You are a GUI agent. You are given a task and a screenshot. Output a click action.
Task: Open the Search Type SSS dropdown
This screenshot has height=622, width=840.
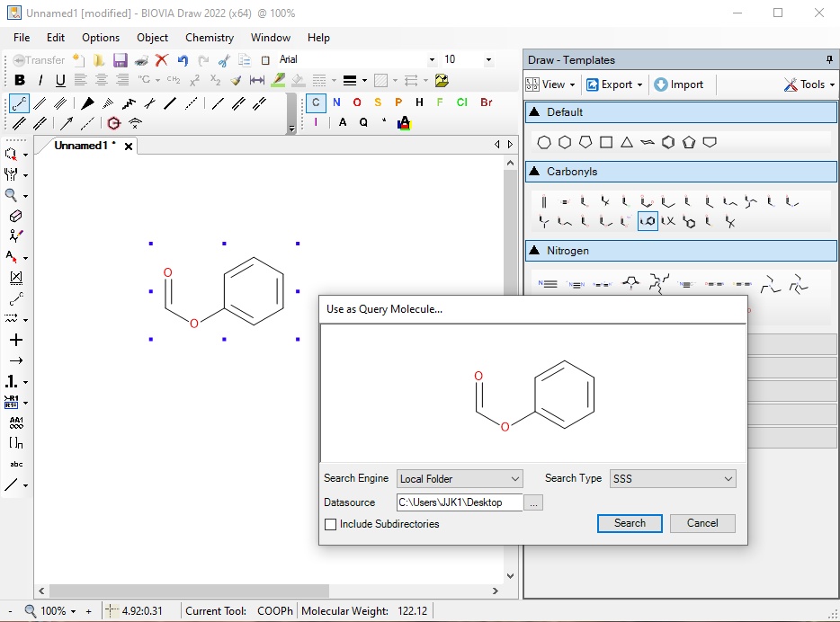coord(673,479)
